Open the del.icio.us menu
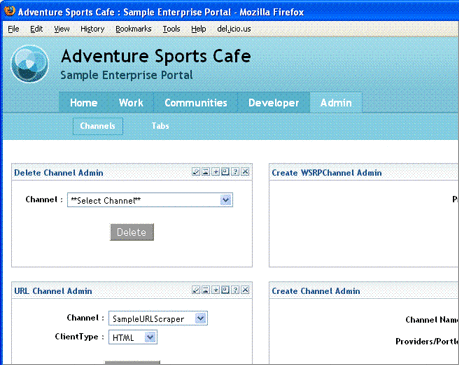 point(234,29)
